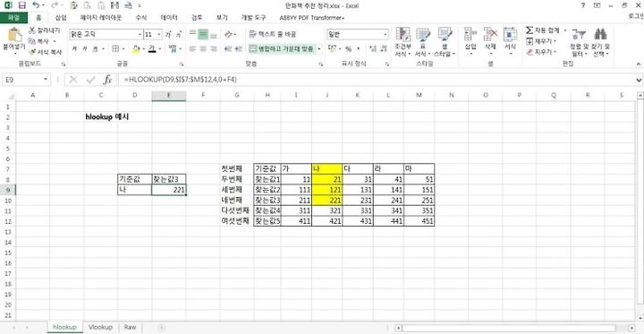Collapse the ribbon with the chevron
The width and height of the screenshot is (644, 334).
point(639,64)
